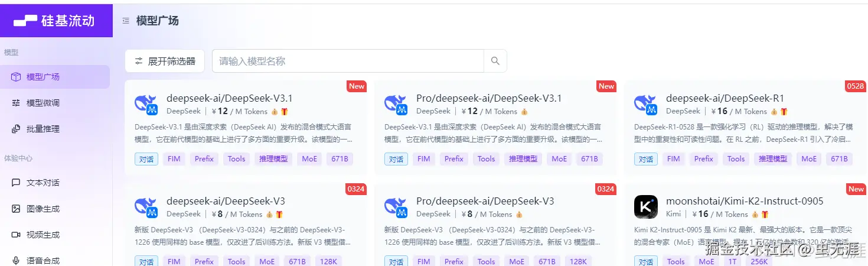Click the money bag icon on DeepSeek-R1 card
This screenshot has height=266, width=868.
[774, 111]
